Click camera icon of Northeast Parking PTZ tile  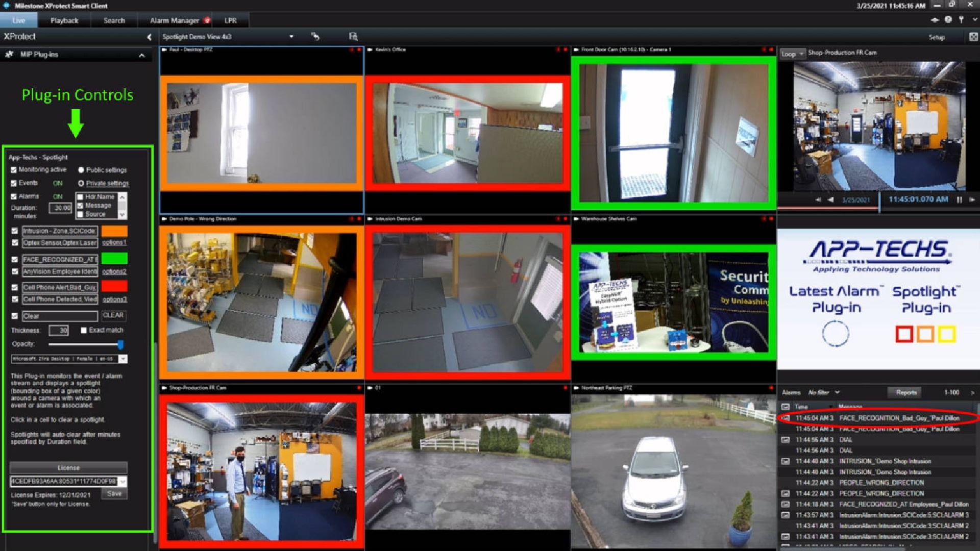(x=576, y=388)
